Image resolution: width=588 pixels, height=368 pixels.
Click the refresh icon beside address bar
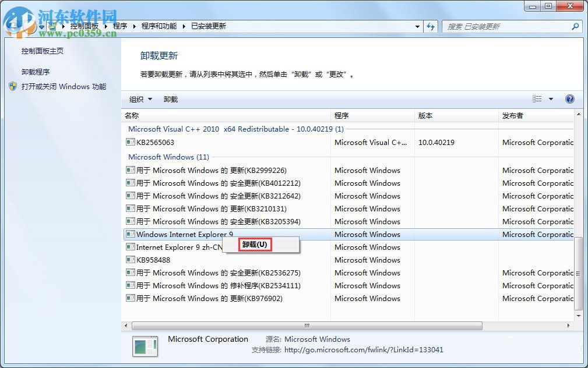pos(430,26)
